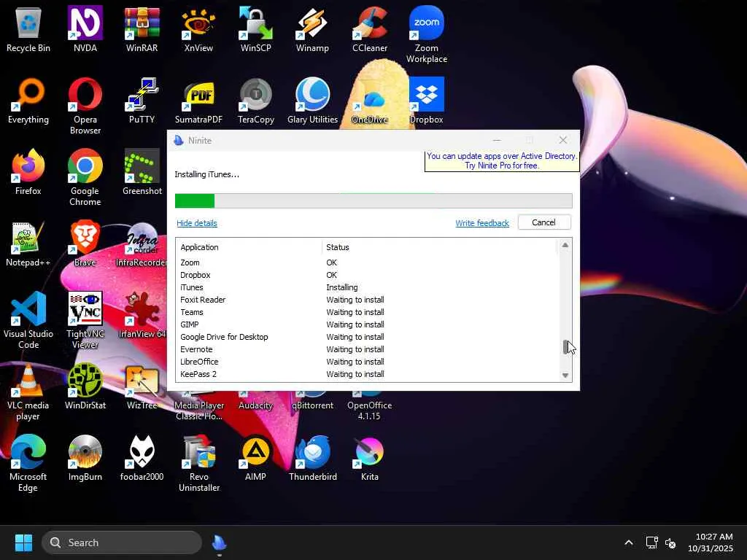This screenshot has height=560, width=747.
Task: Click the Winamp desktop shortcut
Action: 312,29
